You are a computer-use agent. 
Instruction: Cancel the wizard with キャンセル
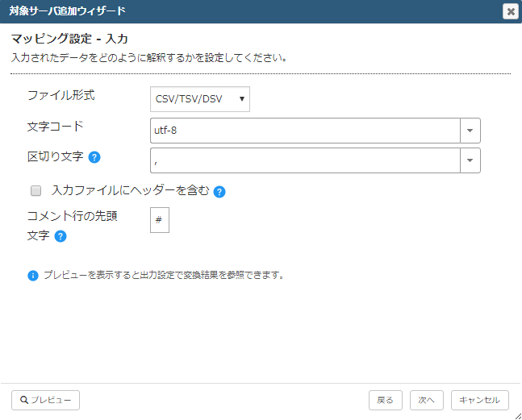point(480,400)
